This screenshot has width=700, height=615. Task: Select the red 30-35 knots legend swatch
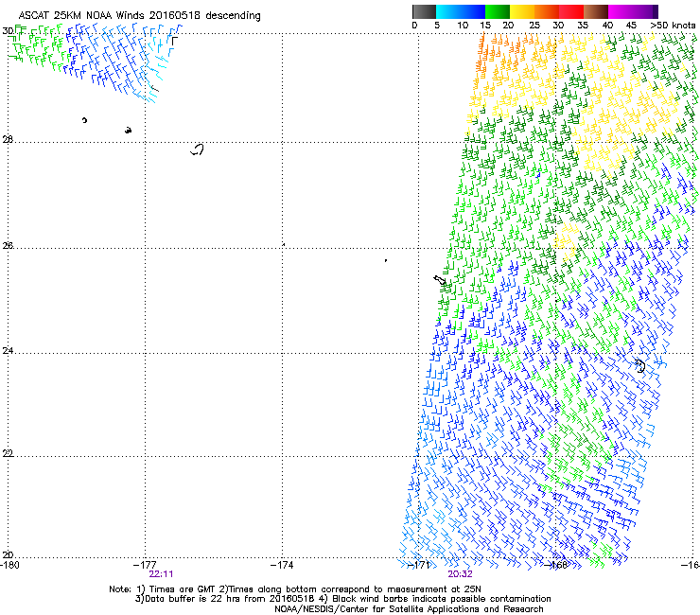(571, 11)
